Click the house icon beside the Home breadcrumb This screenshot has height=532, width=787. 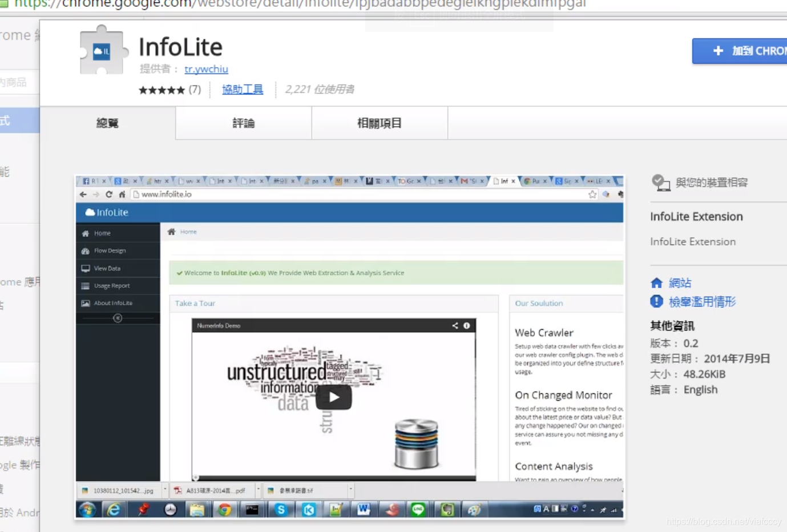(171, 232)
